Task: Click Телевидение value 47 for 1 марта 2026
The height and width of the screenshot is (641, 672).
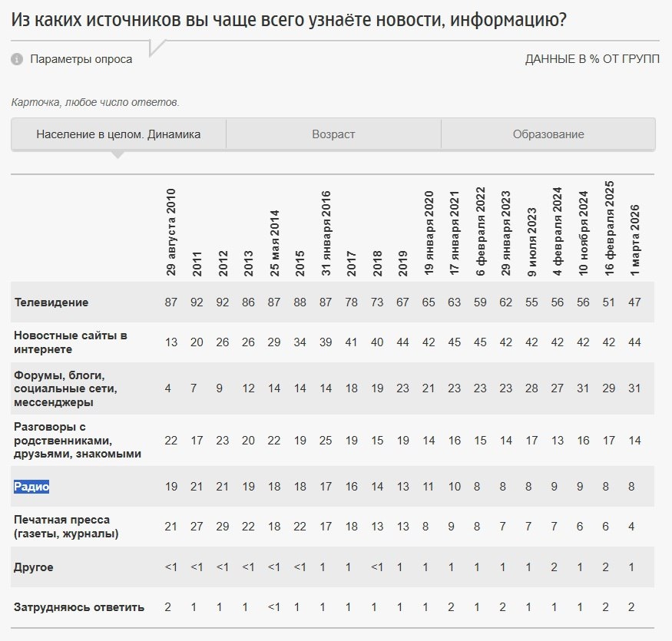Action: coord(634,302)
